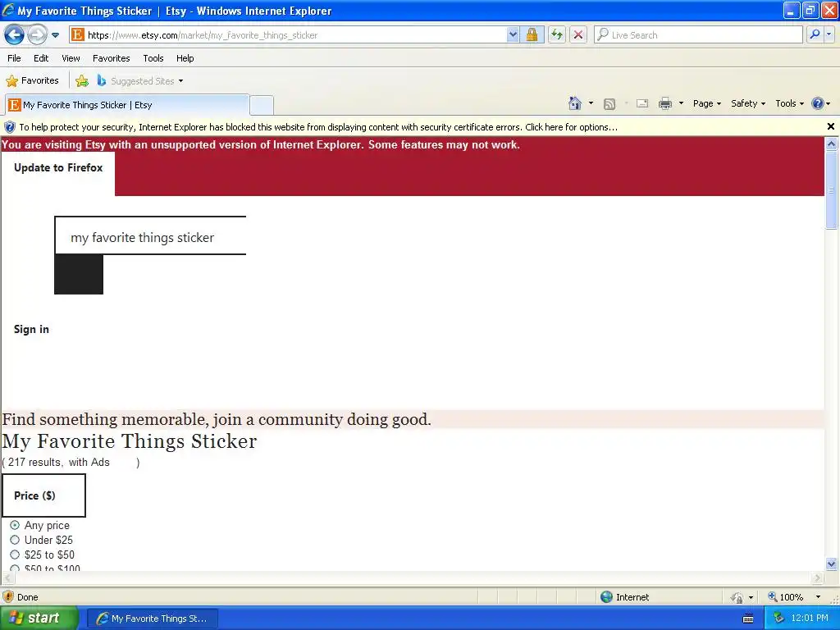Screen dimensions: 840x630
Task: Click the Internet zone globe icon
Action: click(606, 597)
